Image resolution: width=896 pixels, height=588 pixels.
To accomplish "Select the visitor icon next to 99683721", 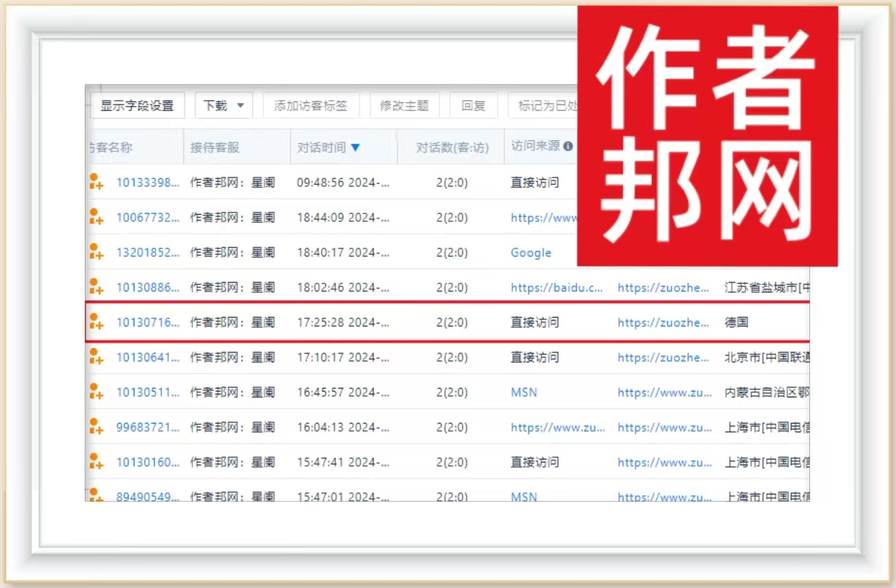I will (96, 427).
